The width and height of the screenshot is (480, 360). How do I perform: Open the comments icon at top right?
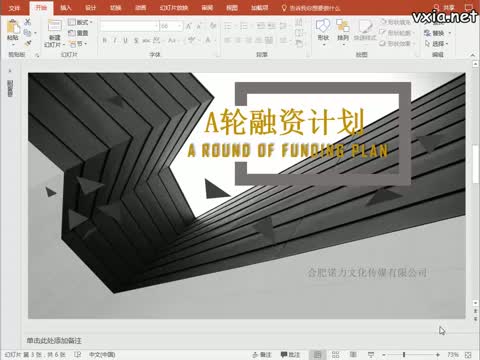469,7
